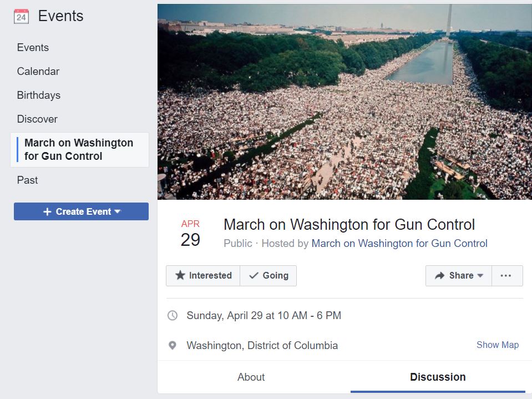This screenshot has width=532, height=399.
Task: Click the Show Map link
Action: tap(498, 345)
